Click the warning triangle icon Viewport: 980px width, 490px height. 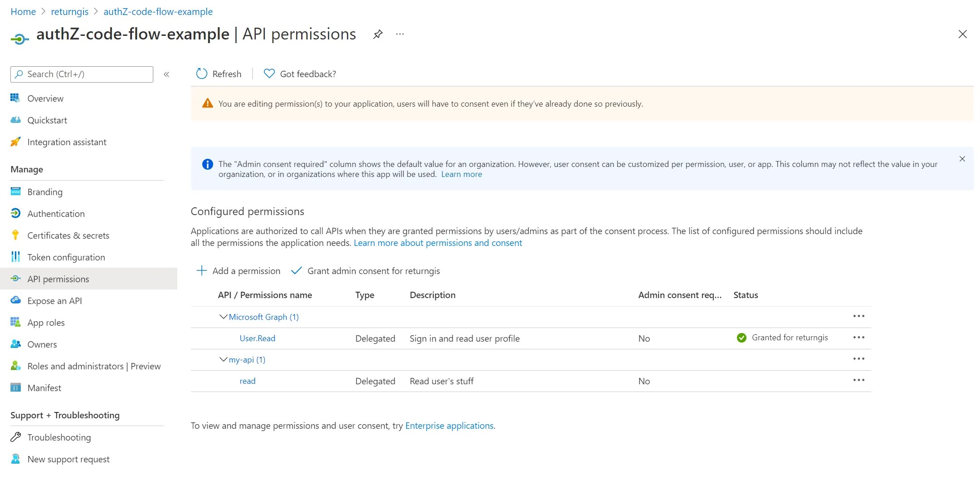click(207, 103)
